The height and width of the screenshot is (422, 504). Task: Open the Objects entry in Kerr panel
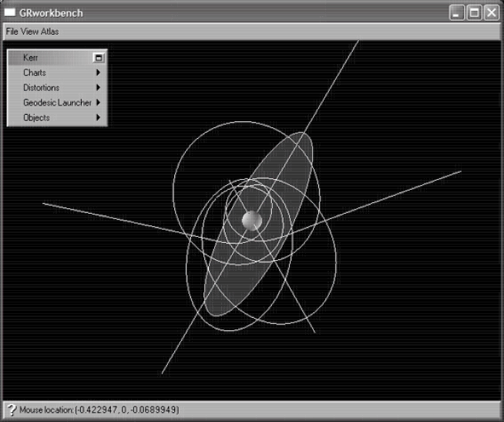36,117
